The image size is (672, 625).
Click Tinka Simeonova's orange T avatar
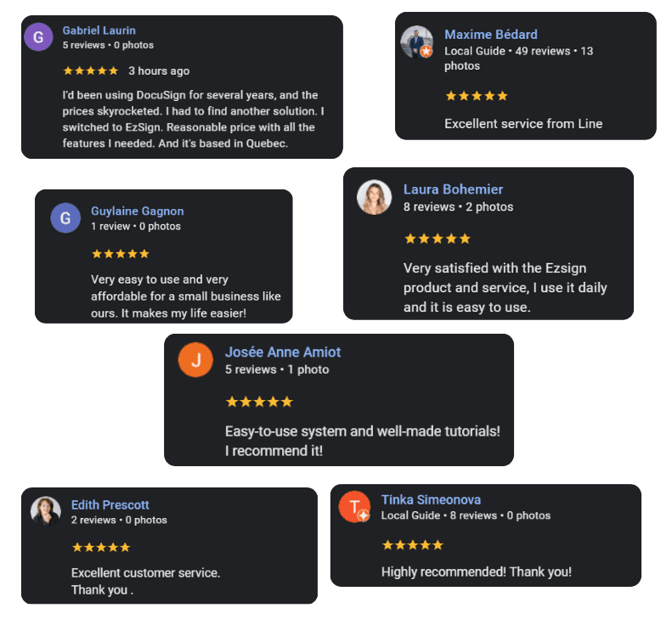click(354, 506)
